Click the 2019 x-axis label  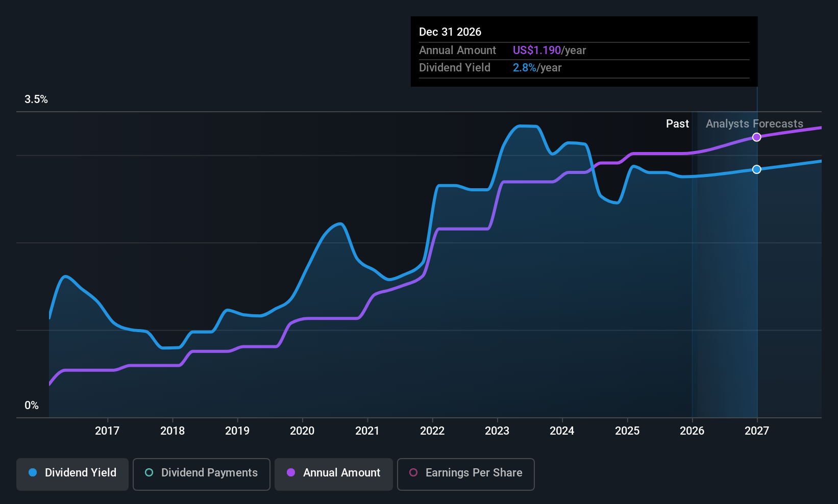tap(237, 431)
